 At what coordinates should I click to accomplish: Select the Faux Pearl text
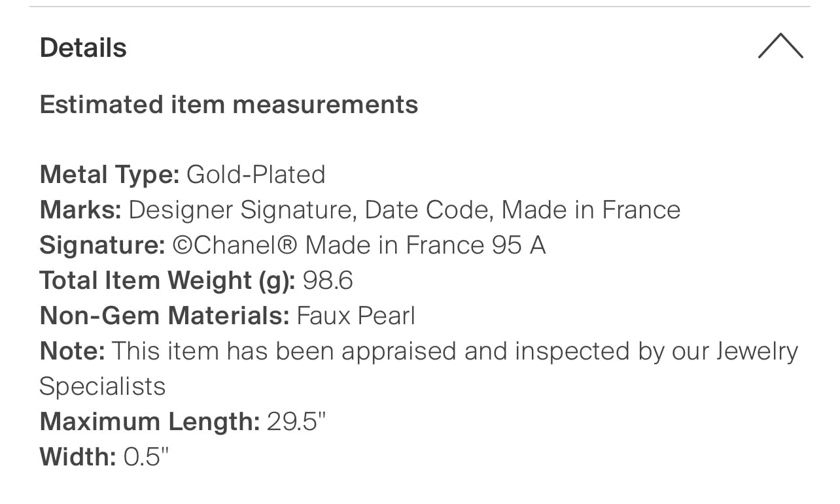click(x=356, y=316)
